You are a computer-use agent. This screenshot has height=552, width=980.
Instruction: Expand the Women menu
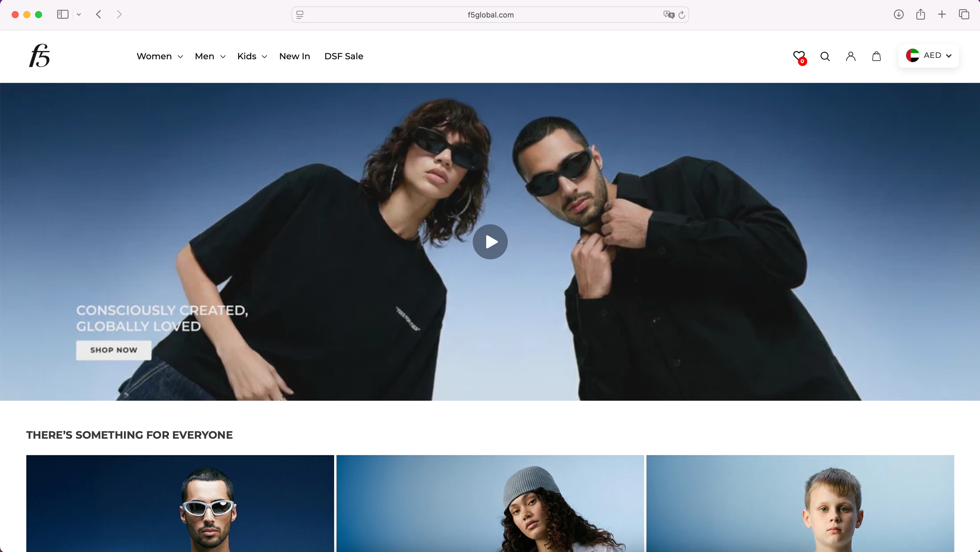coord(159,56)
